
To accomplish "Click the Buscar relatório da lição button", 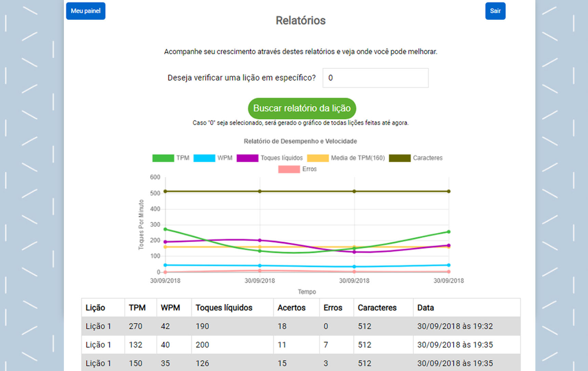I will (302, 108).
